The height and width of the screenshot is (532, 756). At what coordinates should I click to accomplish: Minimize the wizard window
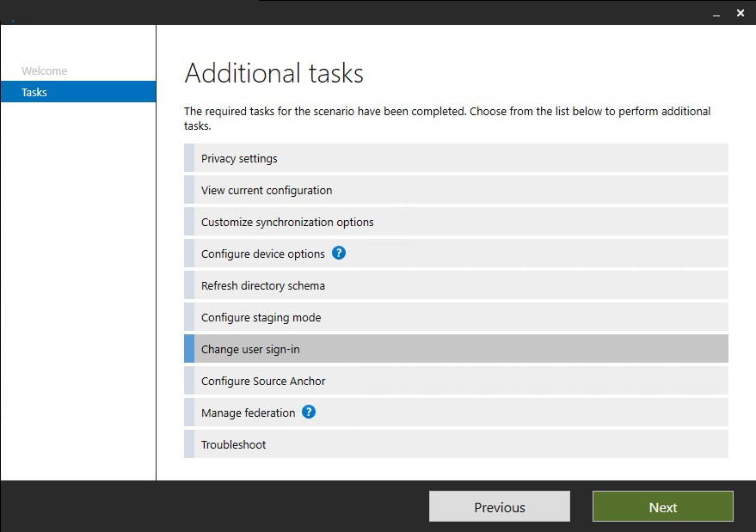pos(716,14)
